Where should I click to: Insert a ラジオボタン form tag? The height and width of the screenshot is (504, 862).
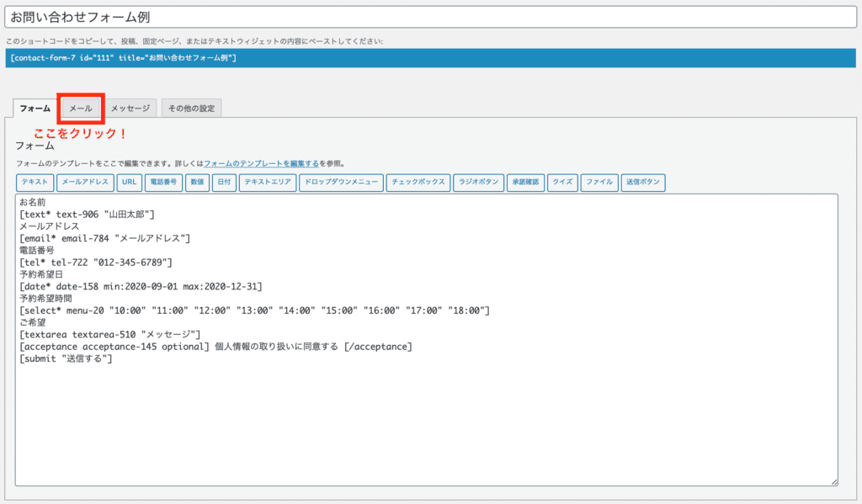(x=478, y=182)
